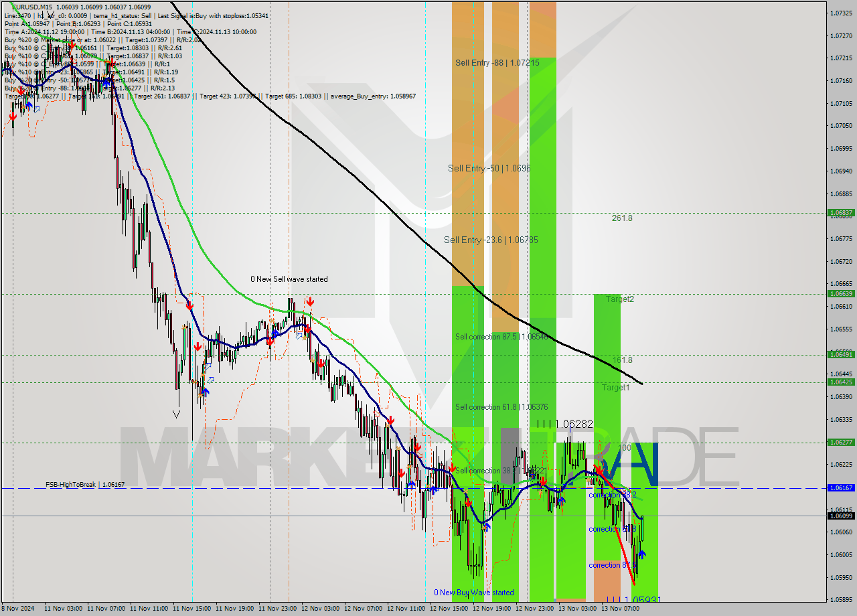Click the '0 New Sell wave started' annotation
This screenshot has height=616, width=857.
point(289,279)
